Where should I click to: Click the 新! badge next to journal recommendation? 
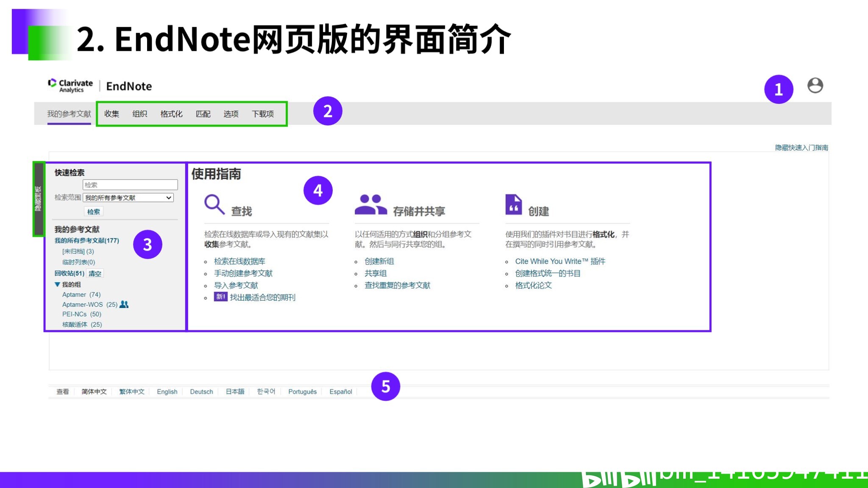[x=220, y=297]
